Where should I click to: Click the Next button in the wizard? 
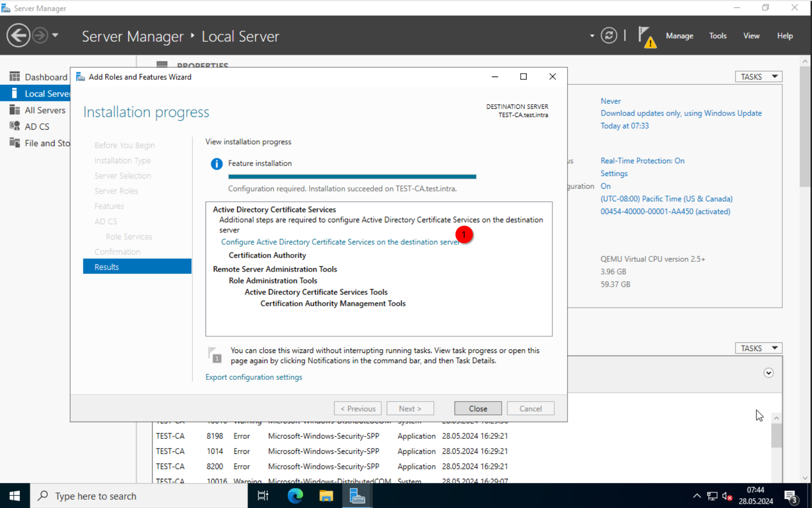point(410,409)
